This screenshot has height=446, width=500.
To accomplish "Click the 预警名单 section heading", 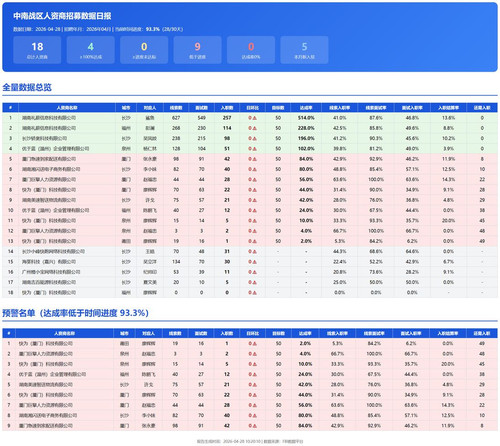I will [x=75, y=313].
